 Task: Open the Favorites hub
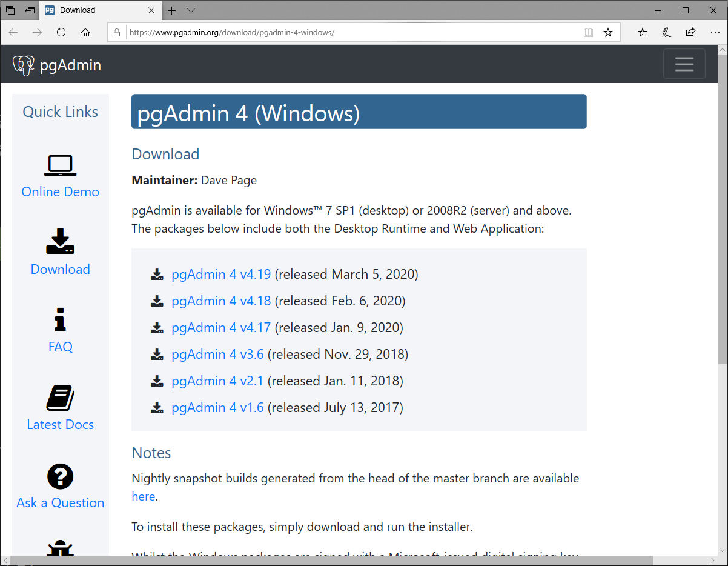(643, 32)
